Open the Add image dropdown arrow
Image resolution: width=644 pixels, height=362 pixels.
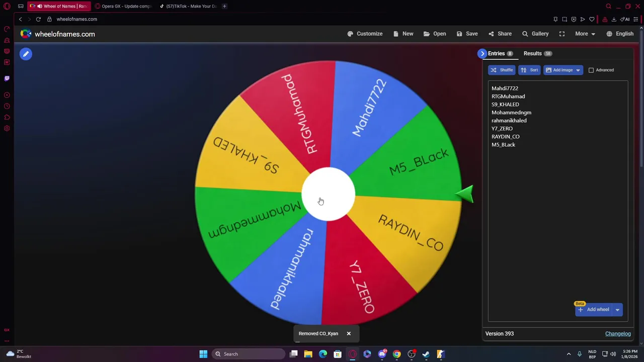click(x=578, y=70)
